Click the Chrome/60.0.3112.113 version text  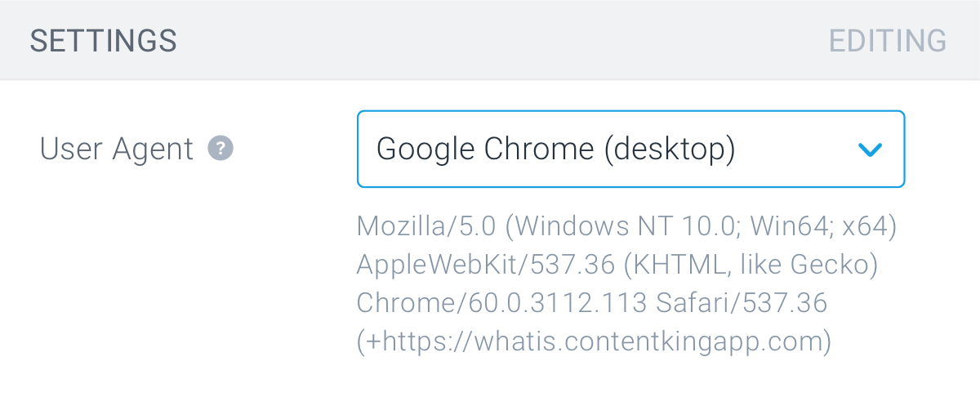coord(502,303)
